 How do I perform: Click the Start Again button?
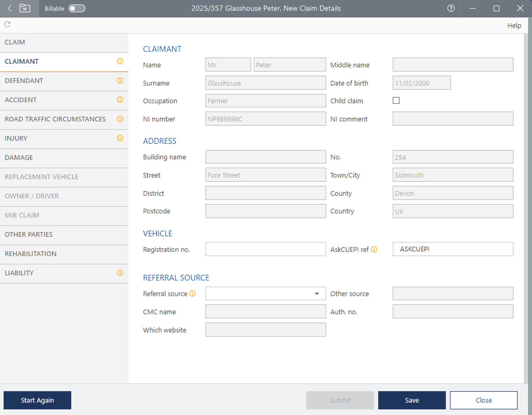tap(37, 400)
